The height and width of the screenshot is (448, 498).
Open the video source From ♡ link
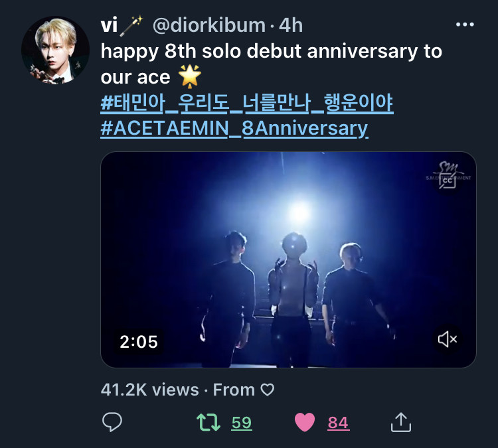pos(243,390)
